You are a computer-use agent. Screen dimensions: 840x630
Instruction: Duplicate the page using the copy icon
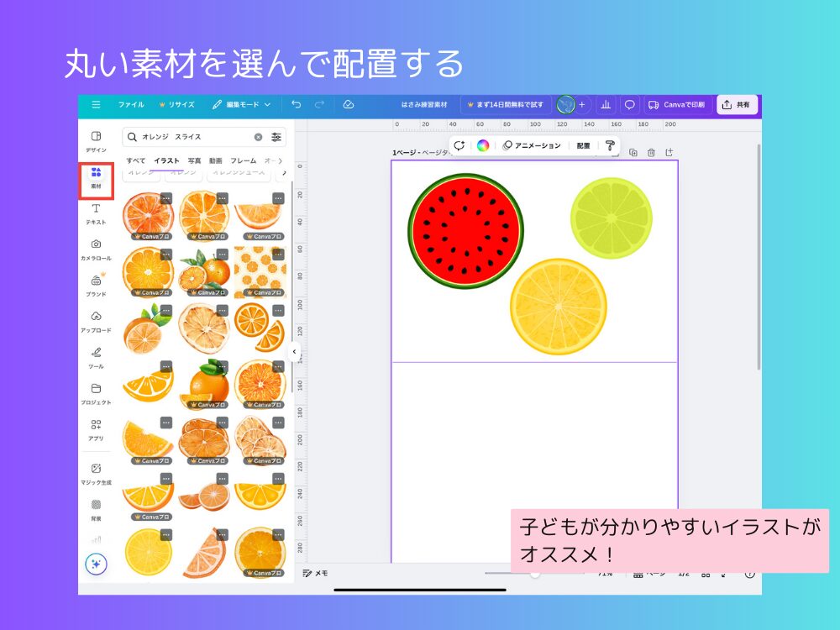[x=633, y=150]
